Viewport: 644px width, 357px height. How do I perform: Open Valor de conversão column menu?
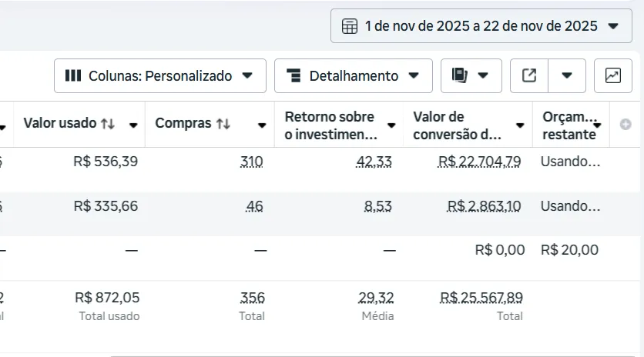click(520, 125)
